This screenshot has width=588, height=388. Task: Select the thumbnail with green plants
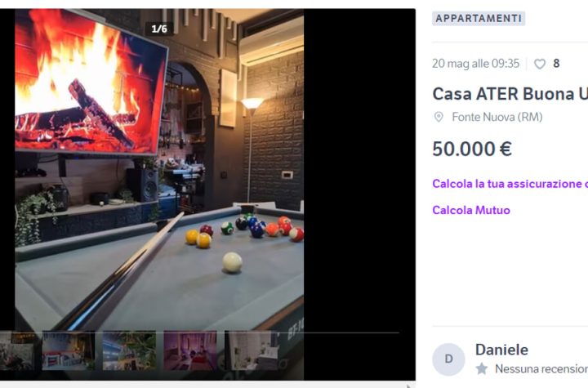point(129,350)
